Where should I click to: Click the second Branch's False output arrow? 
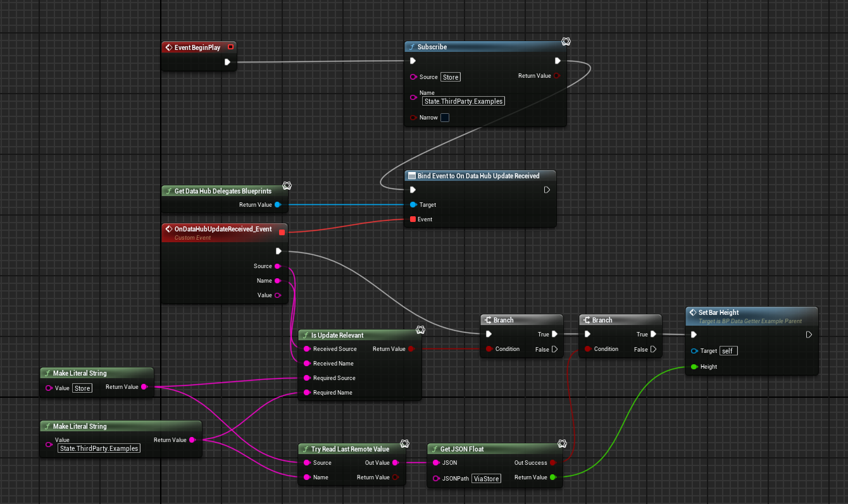[x=654, y=349]
